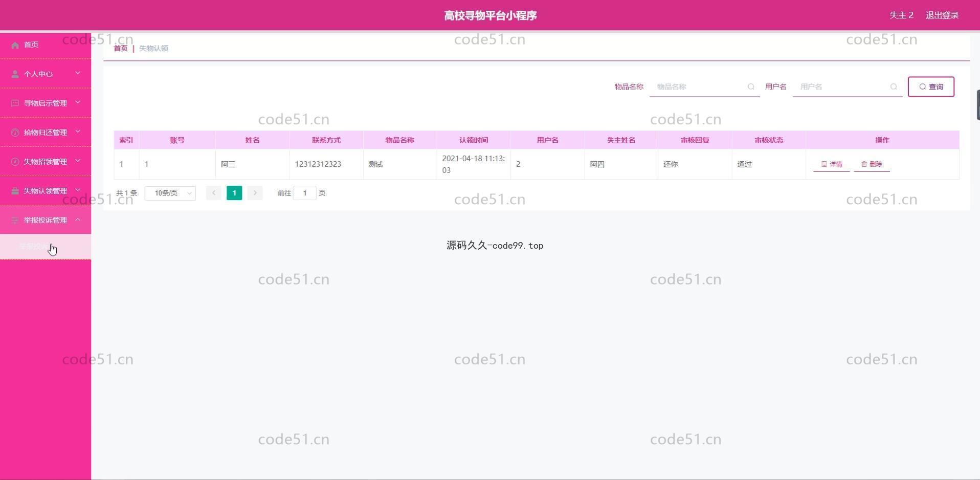Focus the 用户名 search input
This screenshot has height=480, width=980.
coord(848,87)
